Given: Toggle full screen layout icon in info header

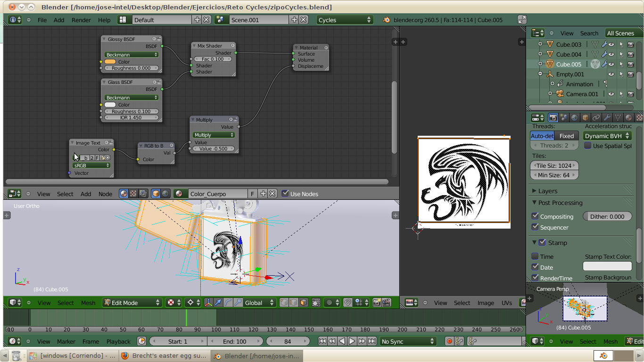Looking at the screenshot, I should click(x=522, y=20).
